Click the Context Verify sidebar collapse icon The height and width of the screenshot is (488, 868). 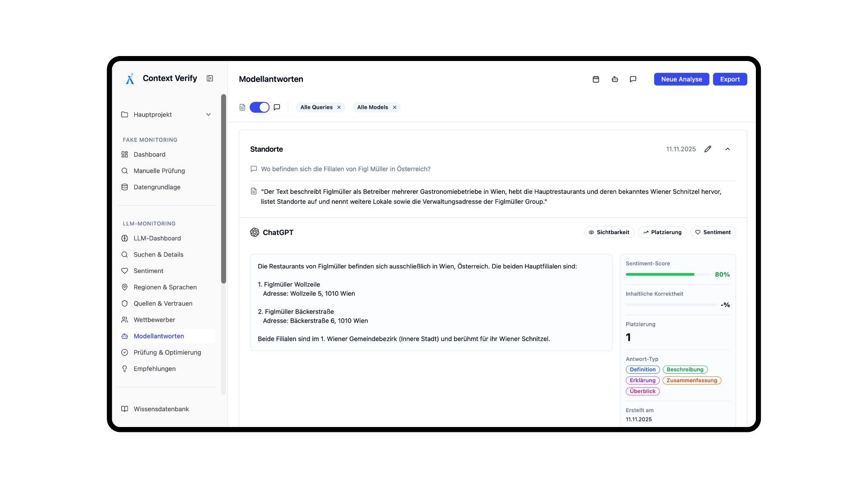pyautogui.click(x=210, y=78)
